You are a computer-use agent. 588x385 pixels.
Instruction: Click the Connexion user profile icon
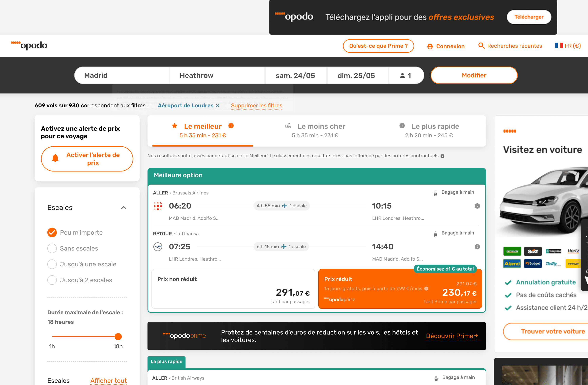pos(430,46)
